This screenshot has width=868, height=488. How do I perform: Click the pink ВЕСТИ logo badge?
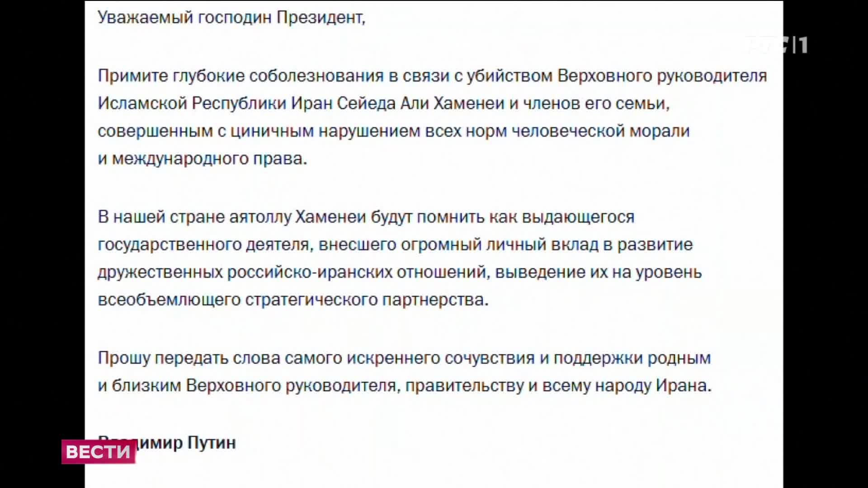(x=98, y=451)
